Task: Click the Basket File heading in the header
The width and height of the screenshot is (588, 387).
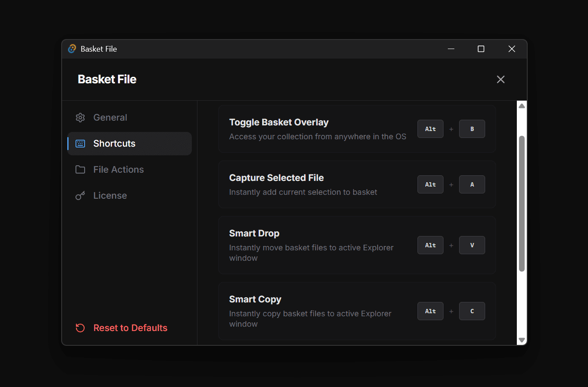Action: [107, 79]
